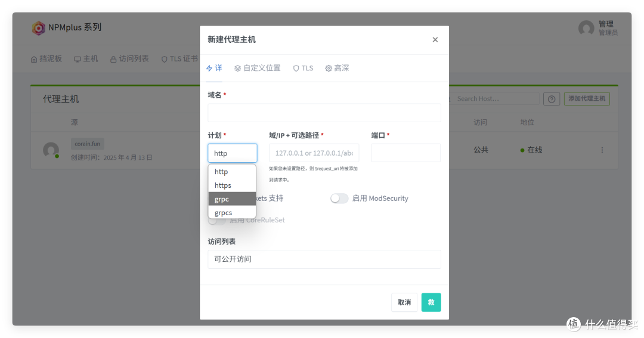
Task: Click 公共 access value in row
Action: pos(481,150)
